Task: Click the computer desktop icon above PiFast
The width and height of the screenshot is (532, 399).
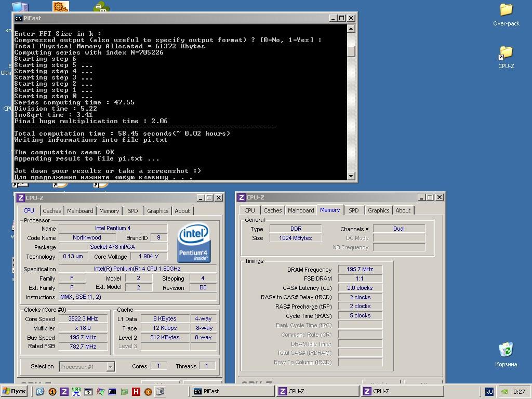Action: pos(20,6)
